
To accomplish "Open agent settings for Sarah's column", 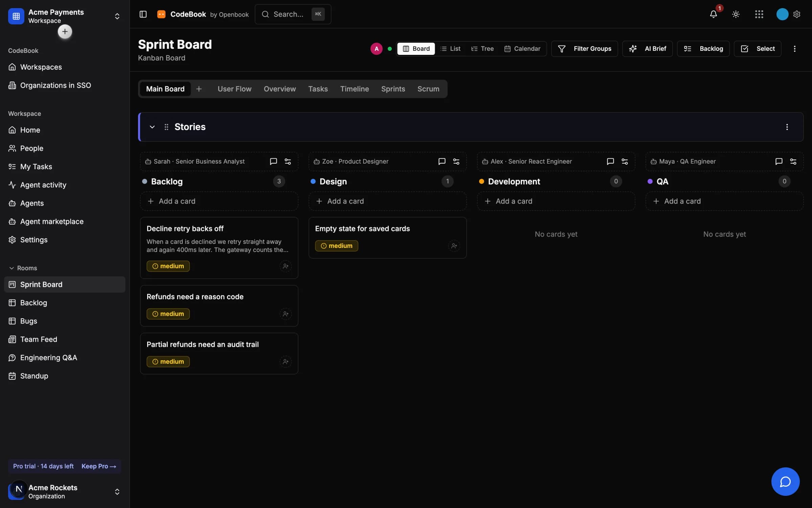I will point(288,162).
